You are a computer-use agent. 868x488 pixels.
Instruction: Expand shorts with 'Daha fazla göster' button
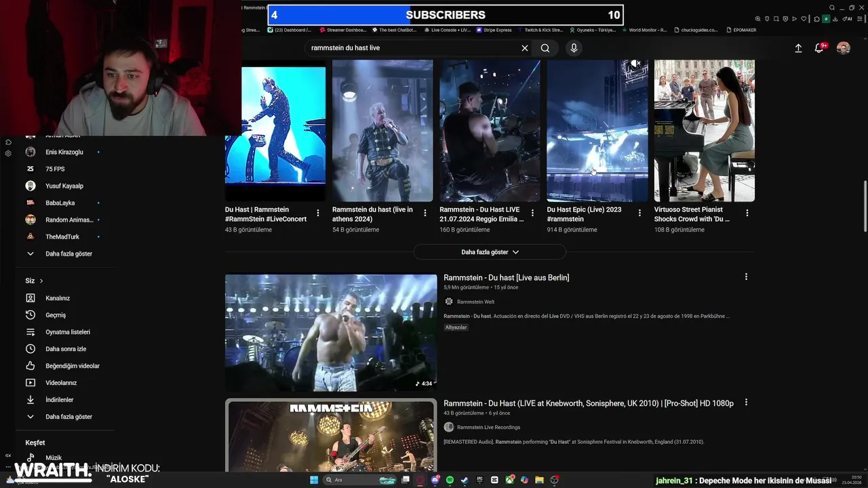tap(490, 252)
